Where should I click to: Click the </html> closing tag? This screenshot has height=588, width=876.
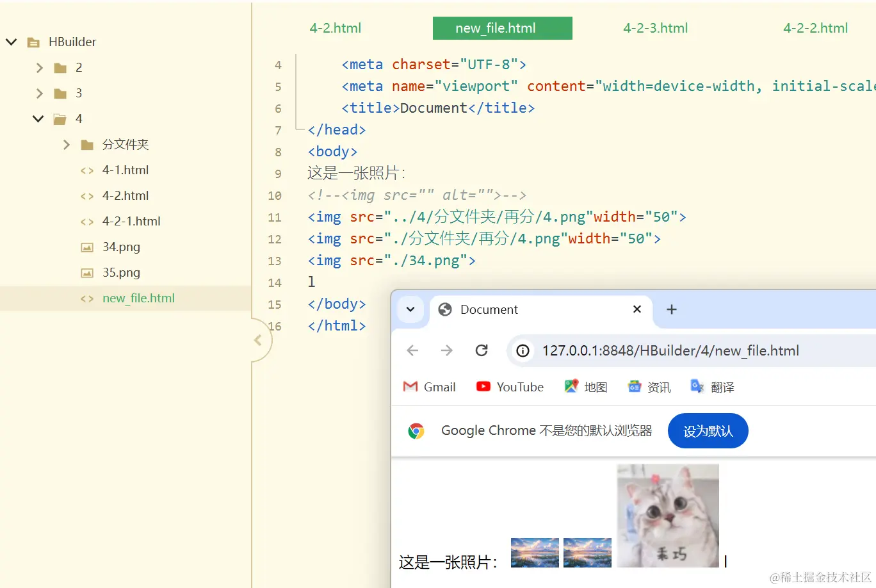[337, 325]
